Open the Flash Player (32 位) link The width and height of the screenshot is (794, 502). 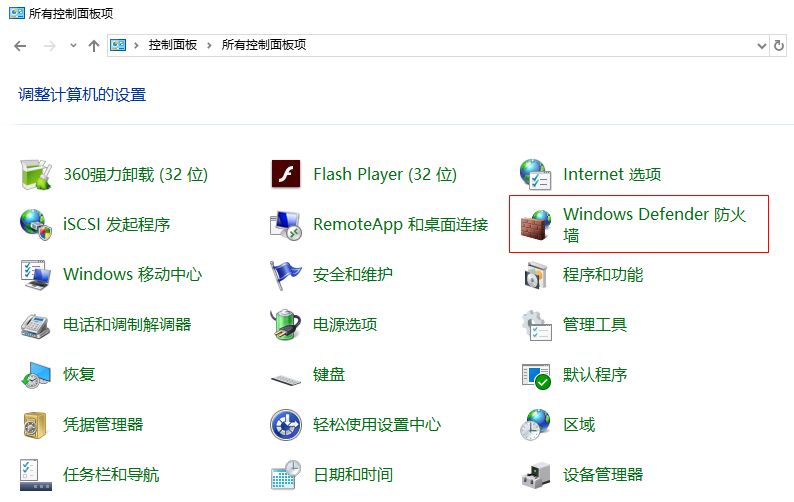[x=385, y=175]
